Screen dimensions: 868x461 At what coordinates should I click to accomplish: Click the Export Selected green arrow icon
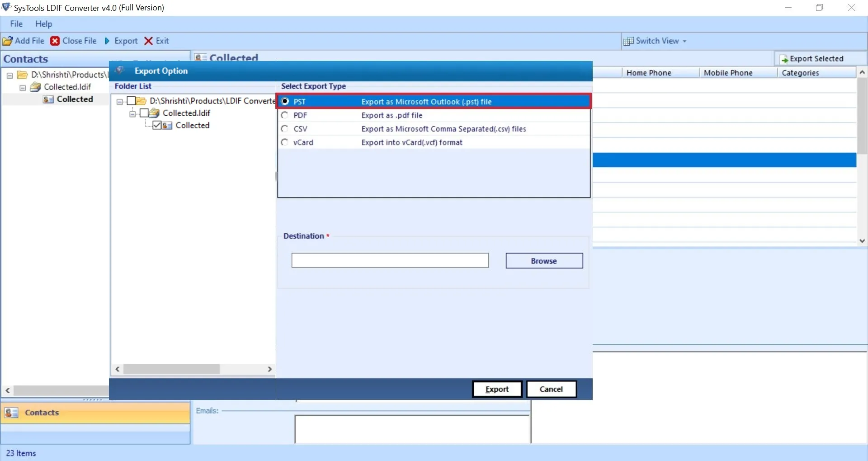pos(784,59)
